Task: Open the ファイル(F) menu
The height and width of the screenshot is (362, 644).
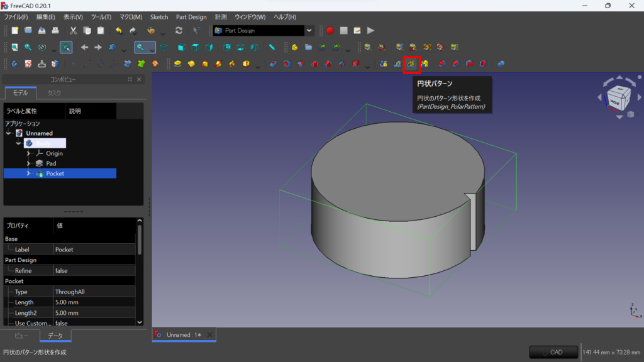Action: [16, 17]
